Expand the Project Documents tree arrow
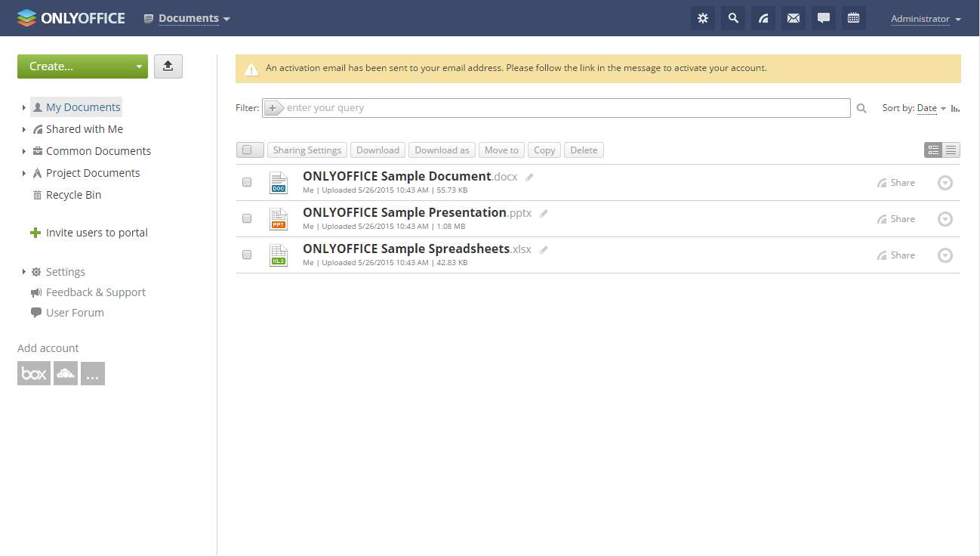980x556 pixels. [x=24, y=174]
